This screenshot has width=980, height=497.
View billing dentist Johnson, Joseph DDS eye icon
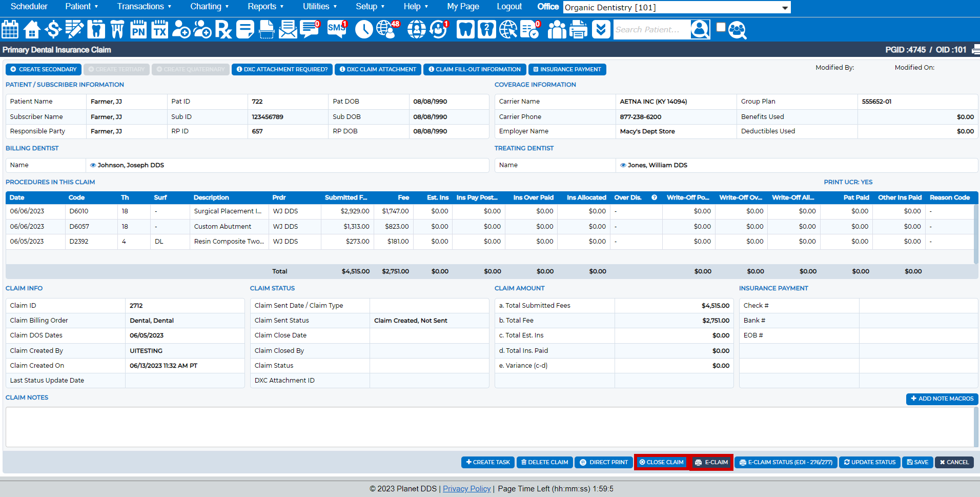pyautogui.click(x=93, y=165)
